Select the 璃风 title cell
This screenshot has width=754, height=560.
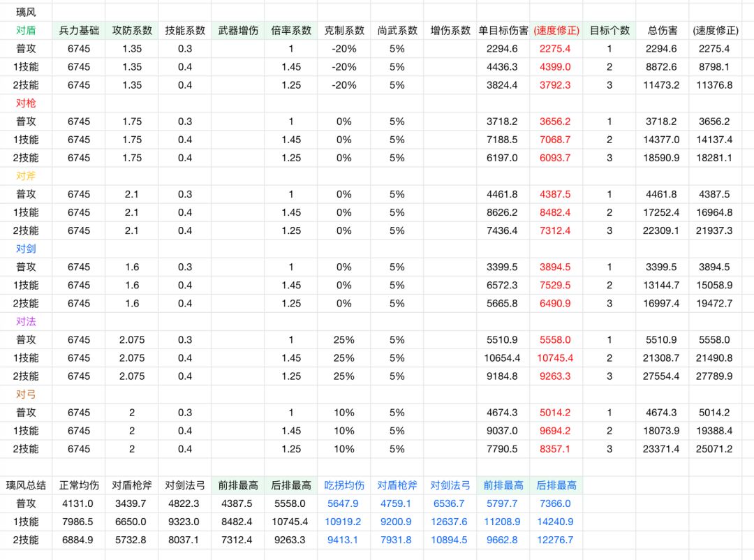point(26,12)
